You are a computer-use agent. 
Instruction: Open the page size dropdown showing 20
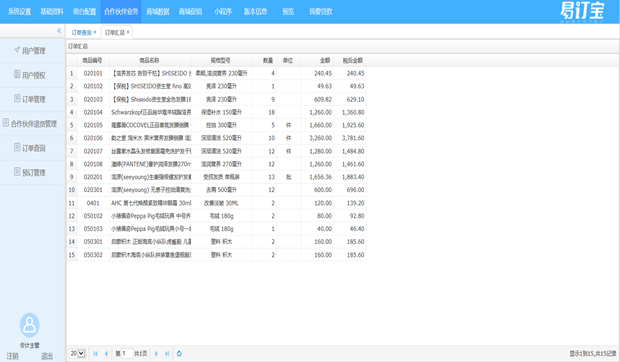tap(78, 353)
